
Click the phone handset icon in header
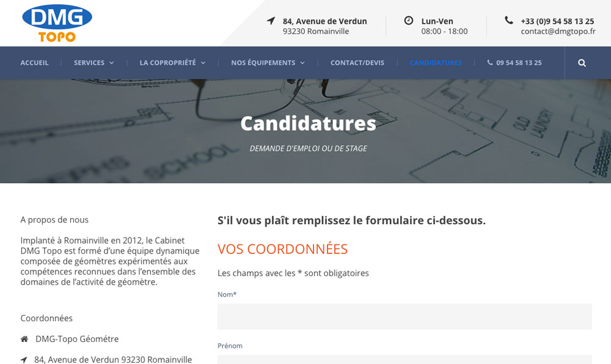point(508,20)
